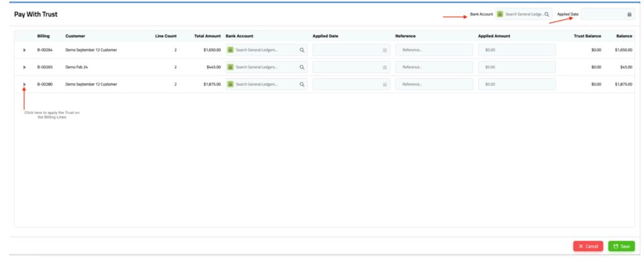This screenshot has height=262, width=644.
Task: Click search icon in top Bank Account field
Action: 547,14
